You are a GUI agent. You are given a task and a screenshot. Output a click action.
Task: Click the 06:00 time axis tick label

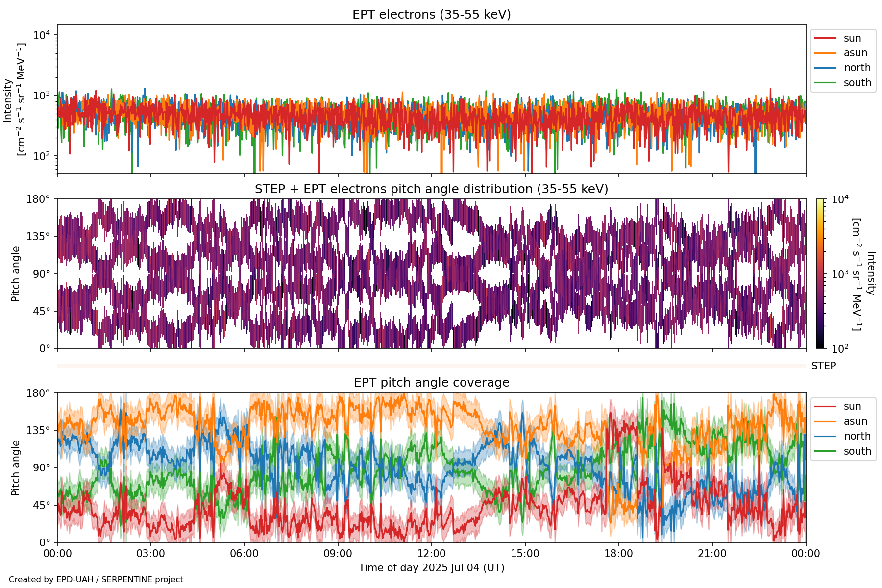244,554
